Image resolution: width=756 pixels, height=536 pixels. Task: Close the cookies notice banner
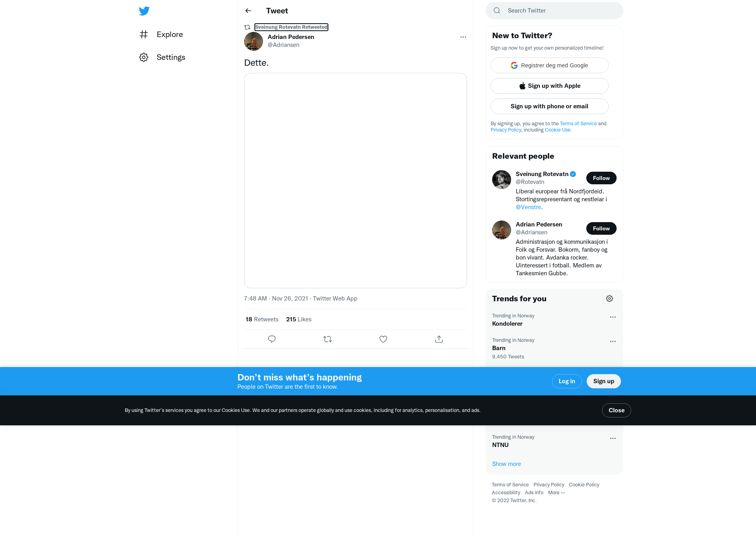point(617,410)
